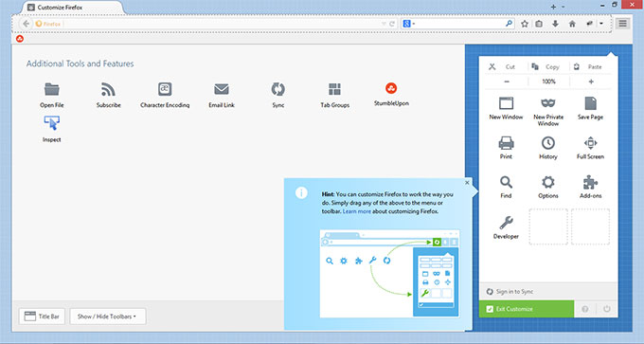Click zoom out minus button
Image resolution: width=644 pixels, height=344 pixels.
(x=507, y=81)
